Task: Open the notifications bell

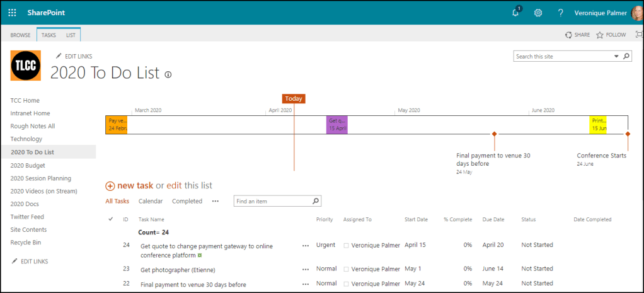Action: point(515,13)
